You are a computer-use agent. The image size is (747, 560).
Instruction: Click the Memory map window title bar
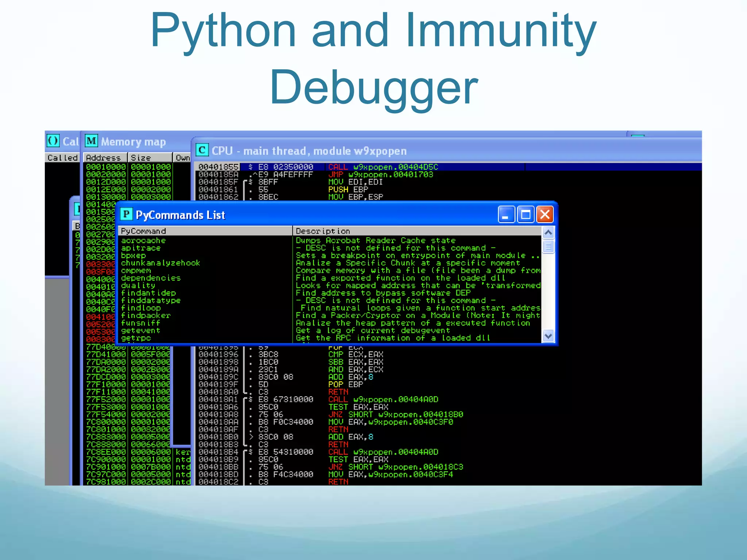point(136,141)
